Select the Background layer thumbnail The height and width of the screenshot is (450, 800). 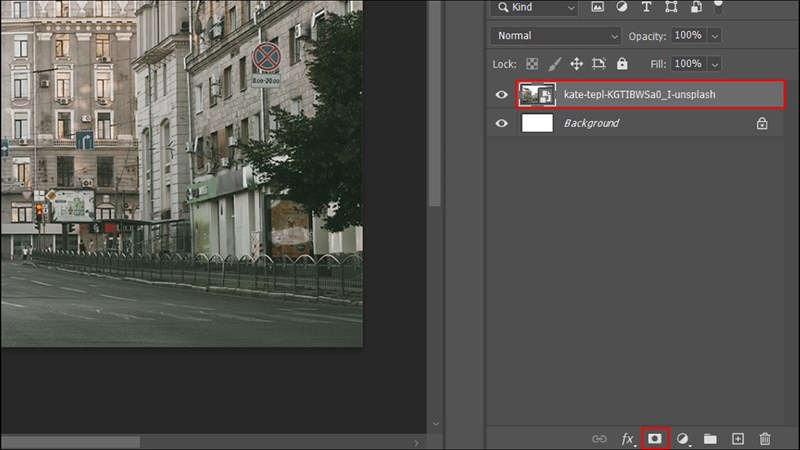point(537,123)
